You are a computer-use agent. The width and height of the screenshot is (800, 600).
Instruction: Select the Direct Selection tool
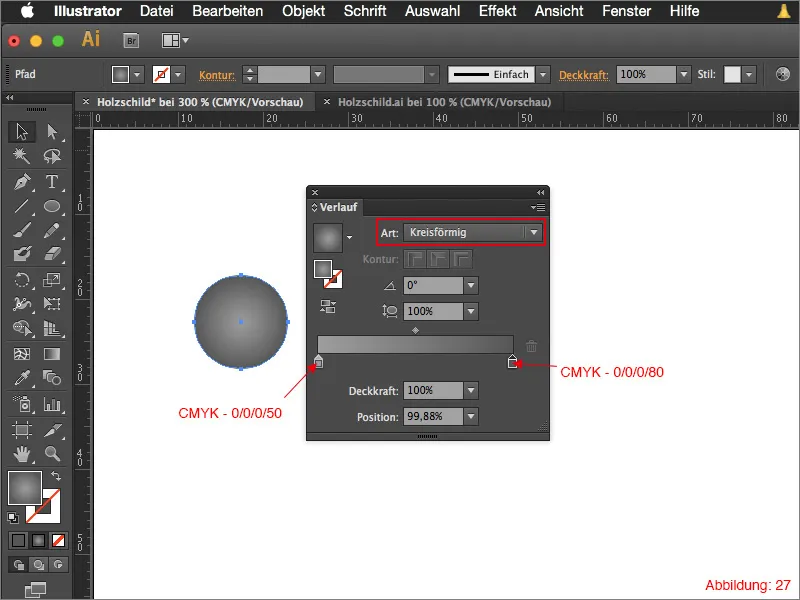coord(52,132)
